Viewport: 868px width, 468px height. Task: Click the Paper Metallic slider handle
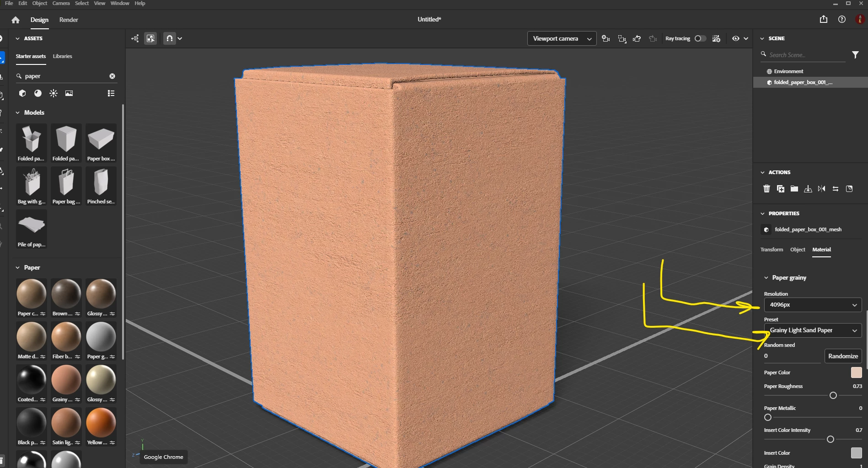point(768,417)
